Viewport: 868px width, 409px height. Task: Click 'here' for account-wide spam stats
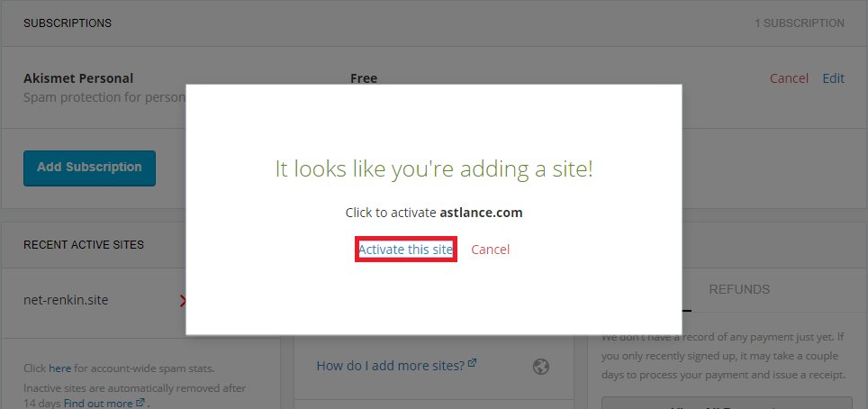click(59, 368)
